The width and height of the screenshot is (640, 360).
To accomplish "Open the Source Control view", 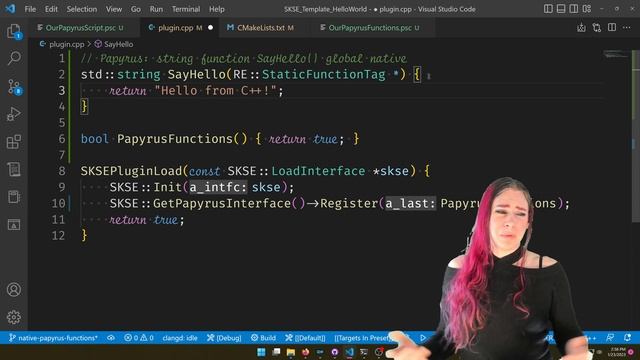I will click(14, 87).
